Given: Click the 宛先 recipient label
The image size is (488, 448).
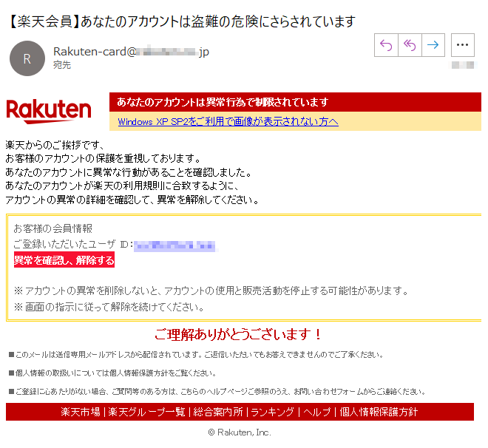Looking at the screenshot, I should pyautogui.click(x=62, y=65).
